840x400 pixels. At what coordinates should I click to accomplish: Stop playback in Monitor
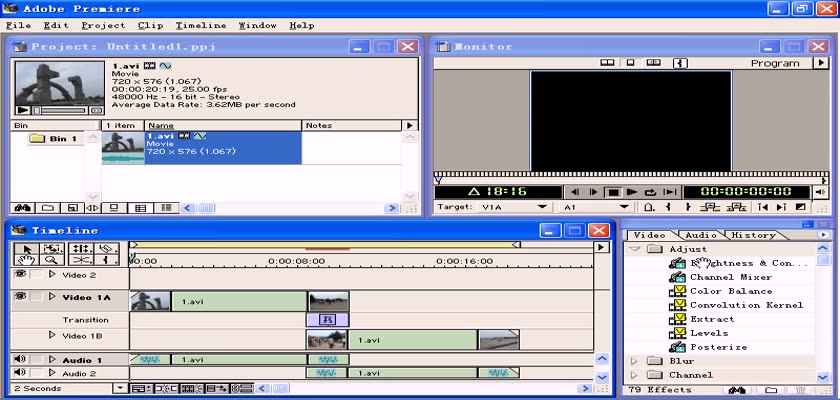pos(614,192)
